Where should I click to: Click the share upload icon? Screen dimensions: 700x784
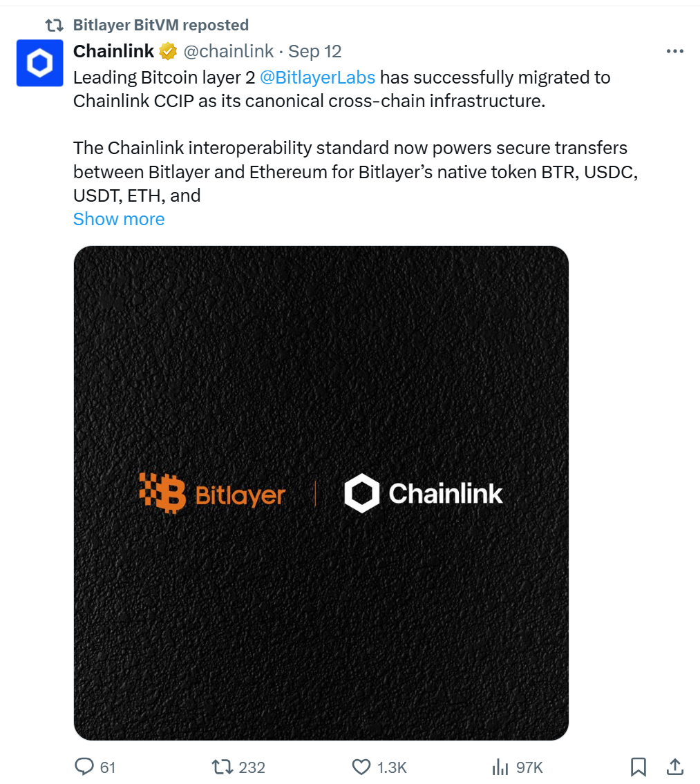coord(675,766)
